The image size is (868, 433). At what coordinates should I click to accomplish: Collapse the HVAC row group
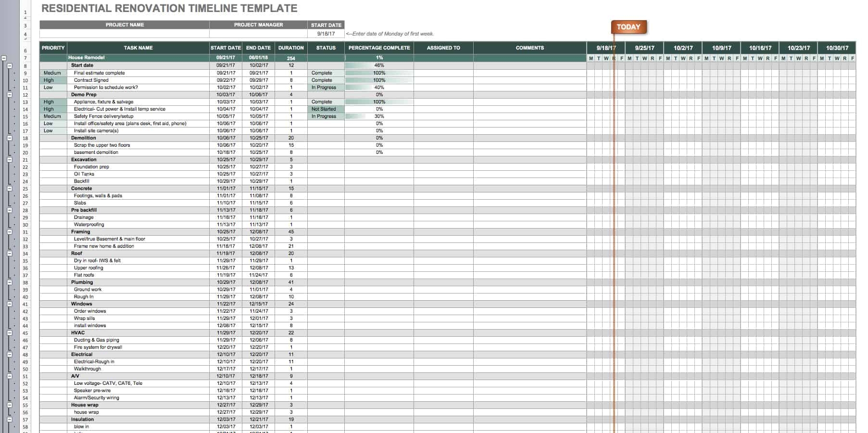(x=11, y=332)
